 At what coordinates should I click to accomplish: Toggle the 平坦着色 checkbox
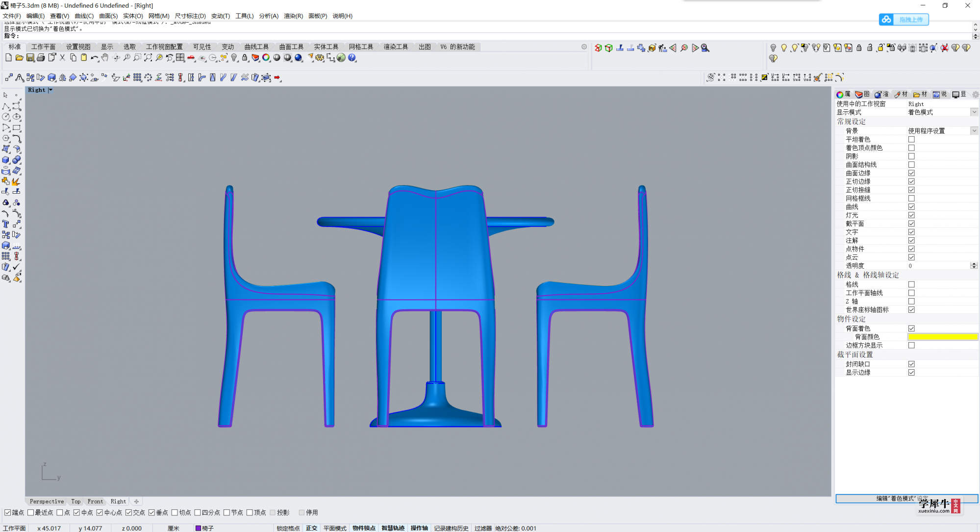pyautogui.click(x=911, y=139)
